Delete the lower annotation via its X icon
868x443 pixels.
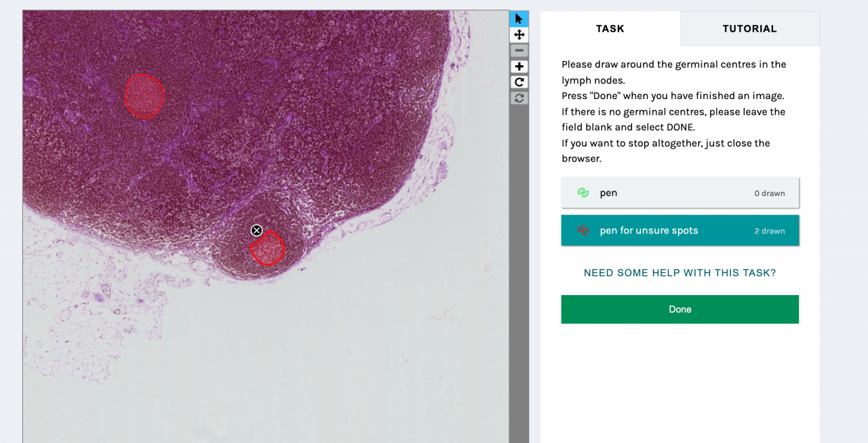click(256, 231)
